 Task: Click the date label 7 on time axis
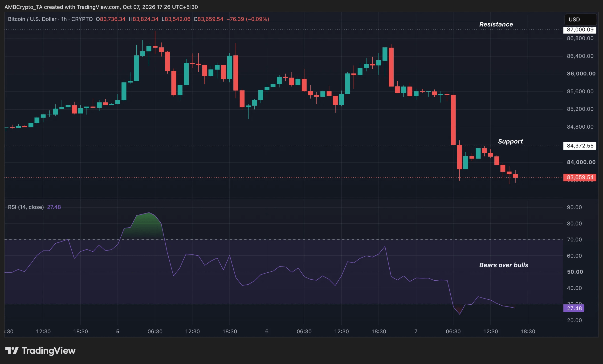coord(416,331)
